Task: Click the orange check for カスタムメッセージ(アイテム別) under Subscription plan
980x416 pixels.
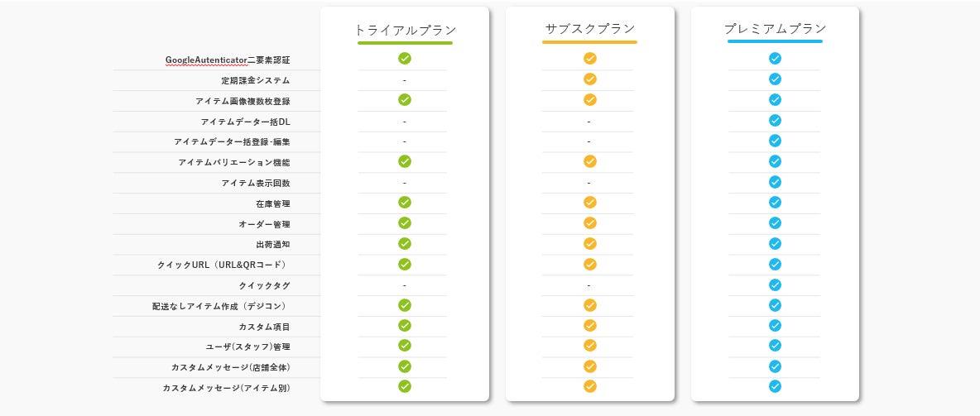Action: 590,386
